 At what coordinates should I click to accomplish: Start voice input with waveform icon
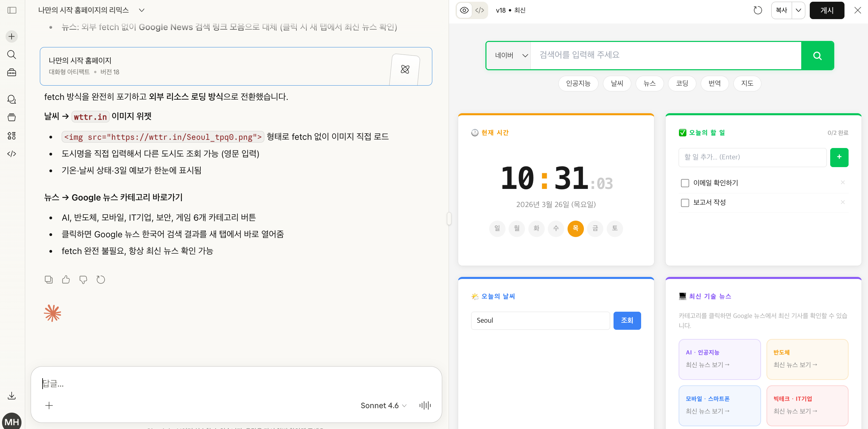[x=425, y=405]
